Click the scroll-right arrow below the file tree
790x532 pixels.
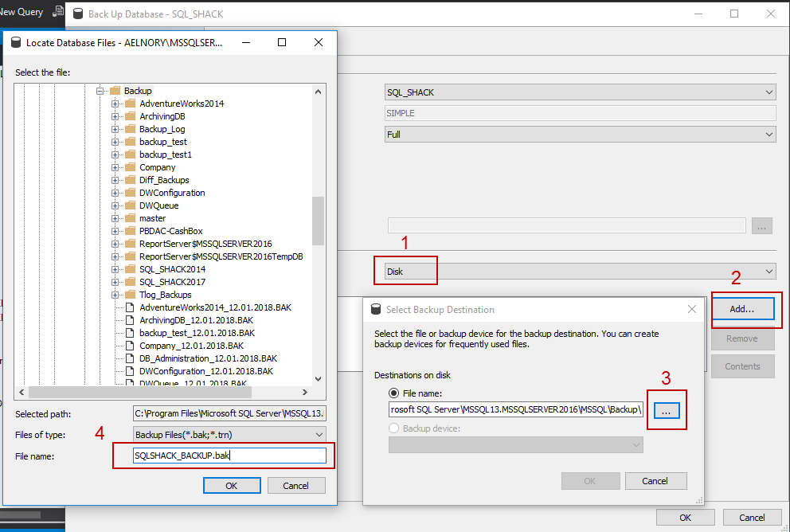pyautogui.click(x=304, y=392)
